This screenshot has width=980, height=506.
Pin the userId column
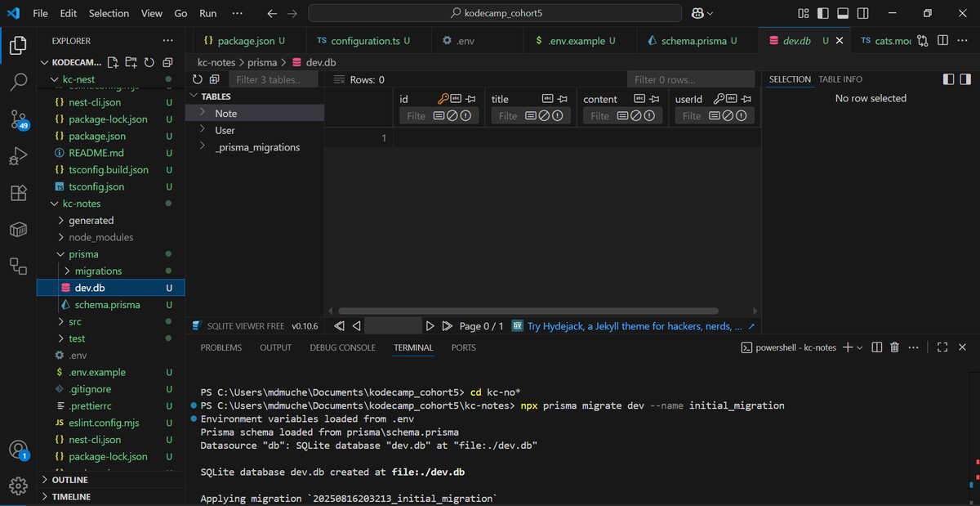(746, 99)
